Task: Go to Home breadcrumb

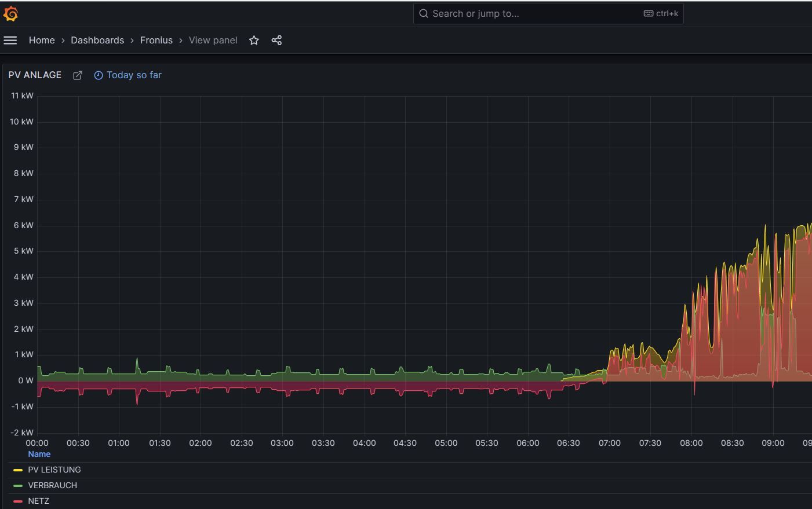Action: coord(42,41)
